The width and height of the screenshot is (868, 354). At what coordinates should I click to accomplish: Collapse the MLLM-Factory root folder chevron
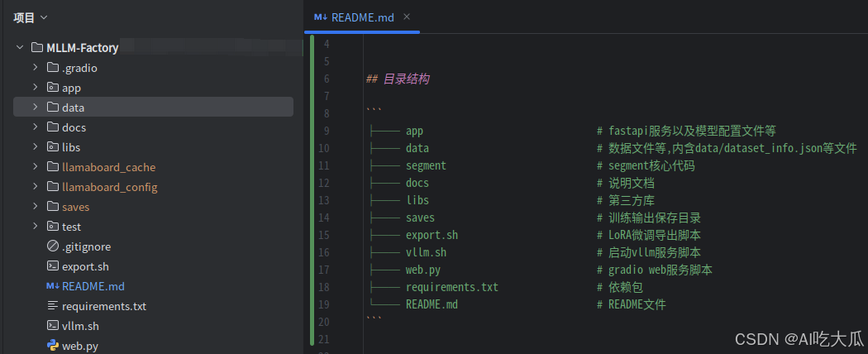(20, 48)
